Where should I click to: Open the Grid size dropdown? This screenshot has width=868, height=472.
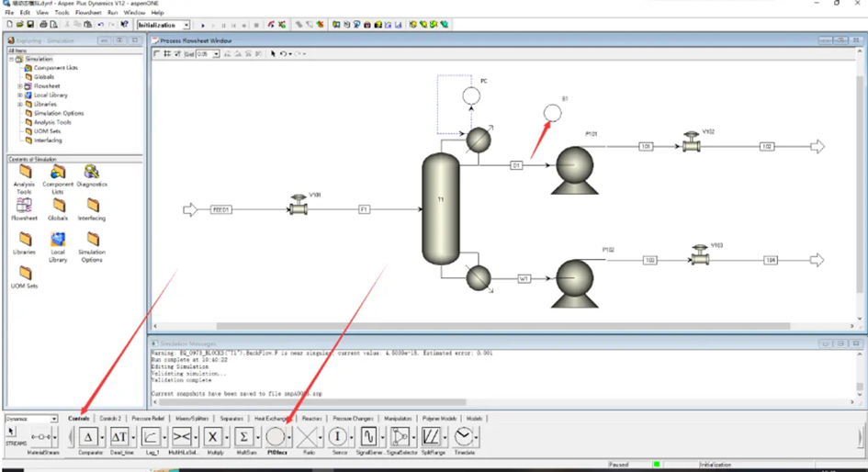click(216, 54)
